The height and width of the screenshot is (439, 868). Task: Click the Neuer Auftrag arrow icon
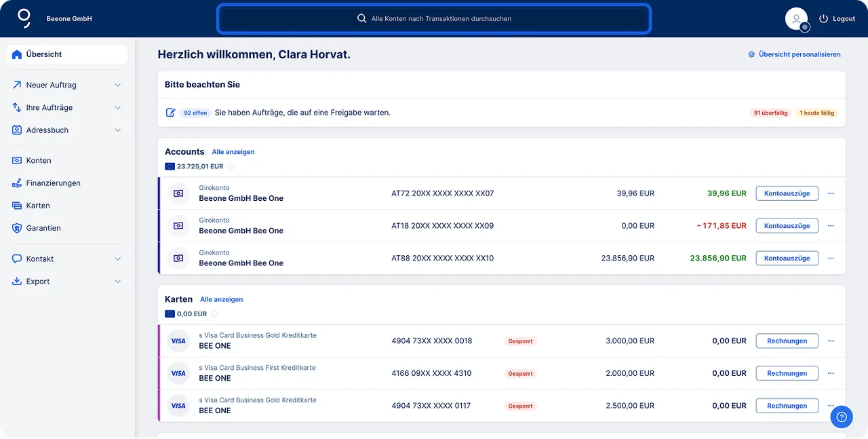coord(17,85)
